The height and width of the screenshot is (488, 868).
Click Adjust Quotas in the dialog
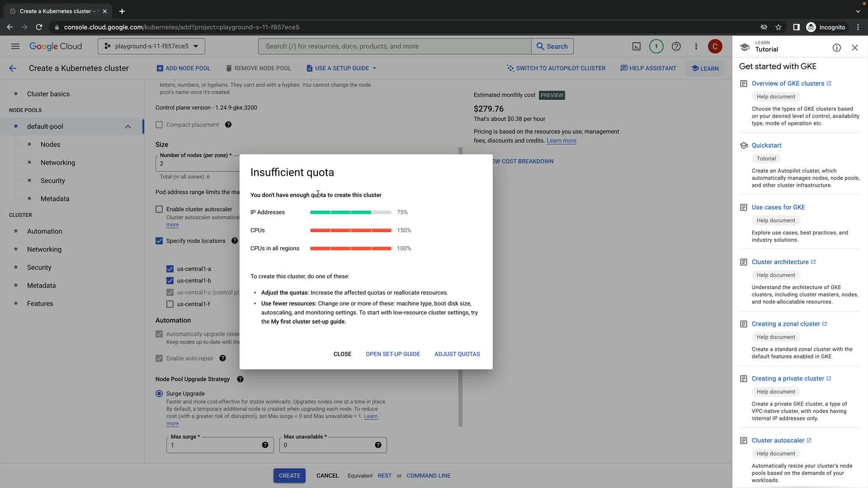(457, 354)
